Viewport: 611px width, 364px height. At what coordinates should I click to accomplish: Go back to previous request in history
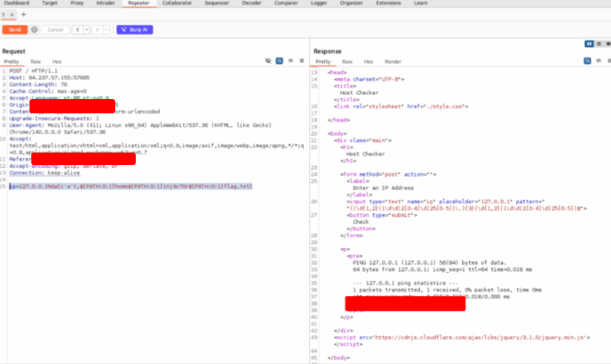click(x=80, y=29)
